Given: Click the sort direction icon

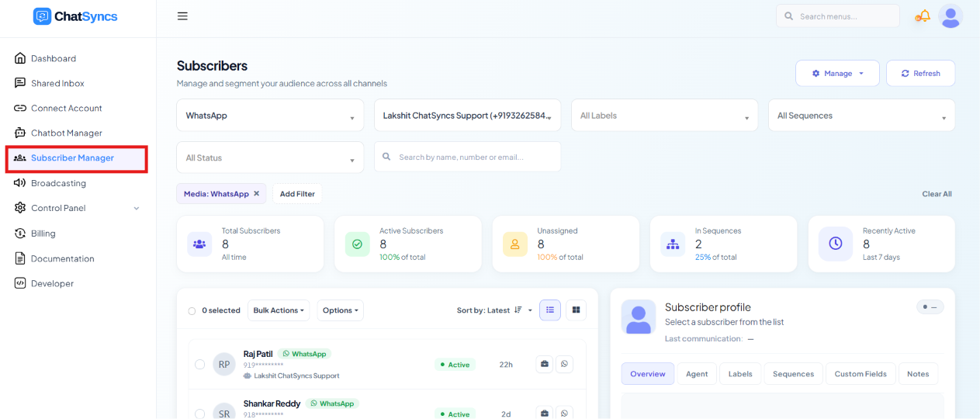Looking at the screenshot, I should pos(518,310).
